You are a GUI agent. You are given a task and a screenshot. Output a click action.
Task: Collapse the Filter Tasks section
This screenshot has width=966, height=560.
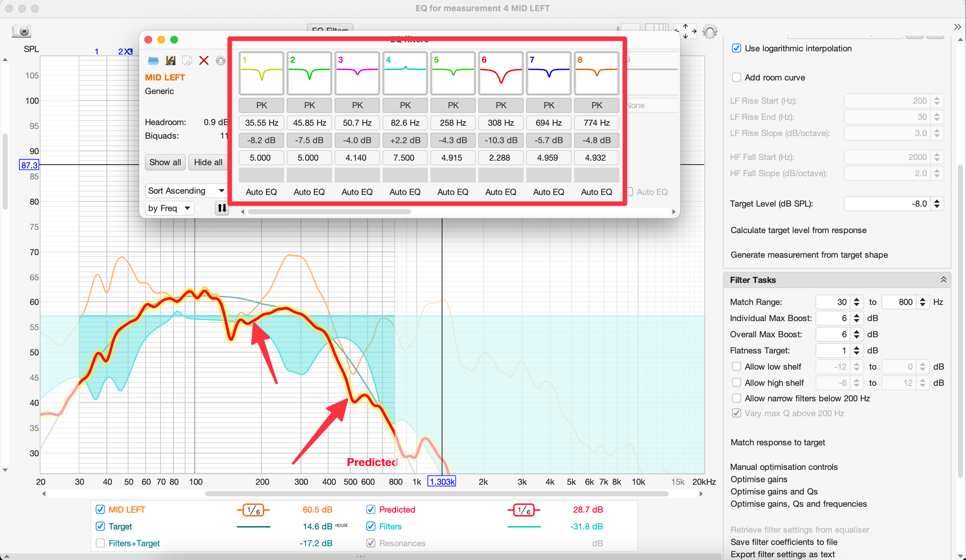(x=943, y=280)
